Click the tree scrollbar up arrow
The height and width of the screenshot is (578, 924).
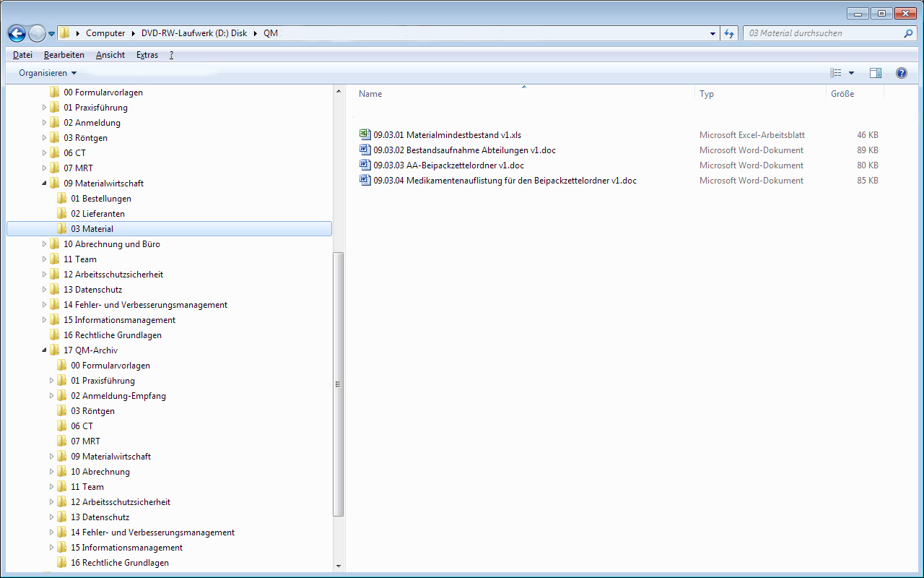click(x=339, y=91)
